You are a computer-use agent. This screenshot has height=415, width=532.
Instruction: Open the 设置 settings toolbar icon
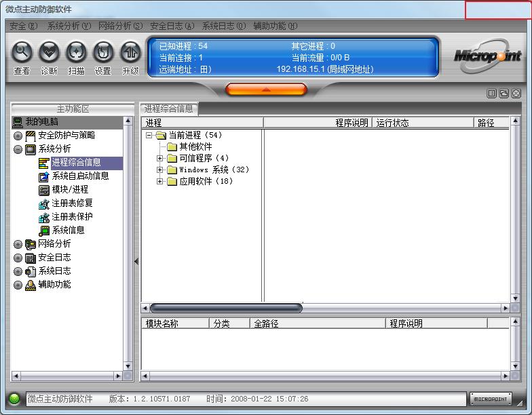click(103, 53)
